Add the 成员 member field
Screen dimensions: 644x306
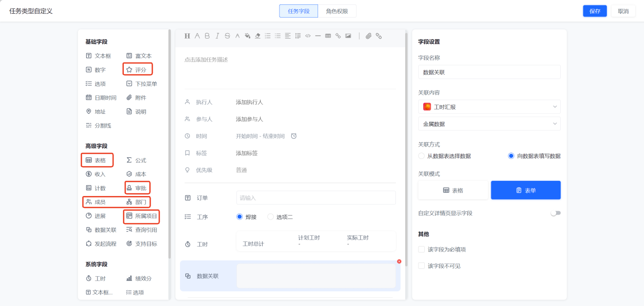click(96, 202)
